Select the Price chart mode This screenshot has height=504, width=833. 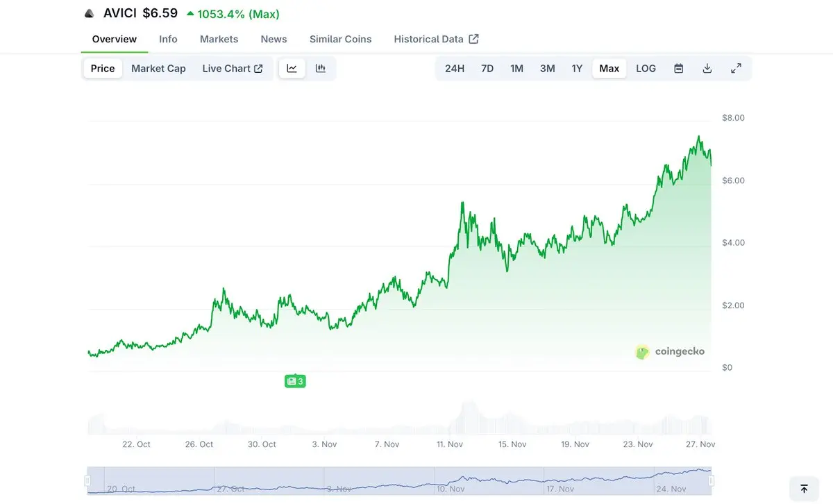pos(103,68)
